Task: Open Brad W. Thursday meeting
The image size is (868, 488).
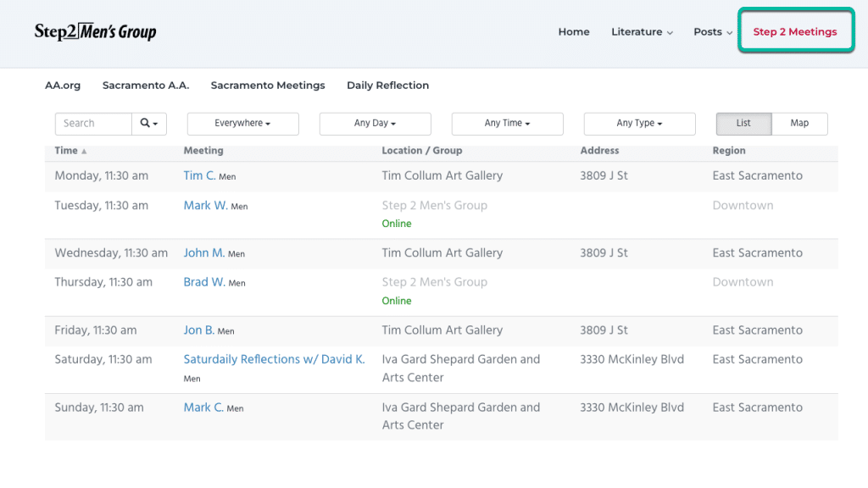Action: 204,282
